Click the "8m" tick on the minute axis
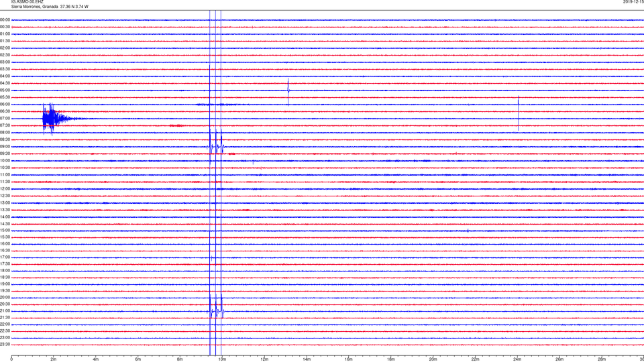The height and width of the screenshot is (362, 644). click(180, 359)
